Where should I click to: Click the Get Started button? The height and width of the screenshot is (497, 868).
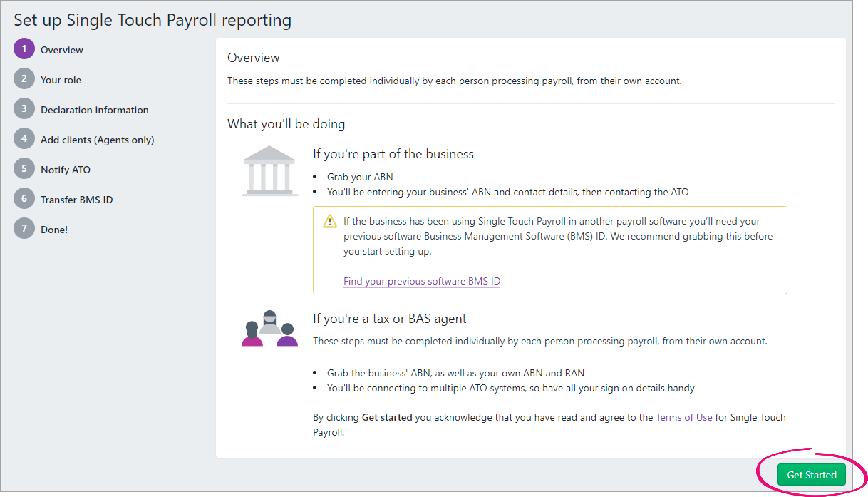tap(812, 474)
